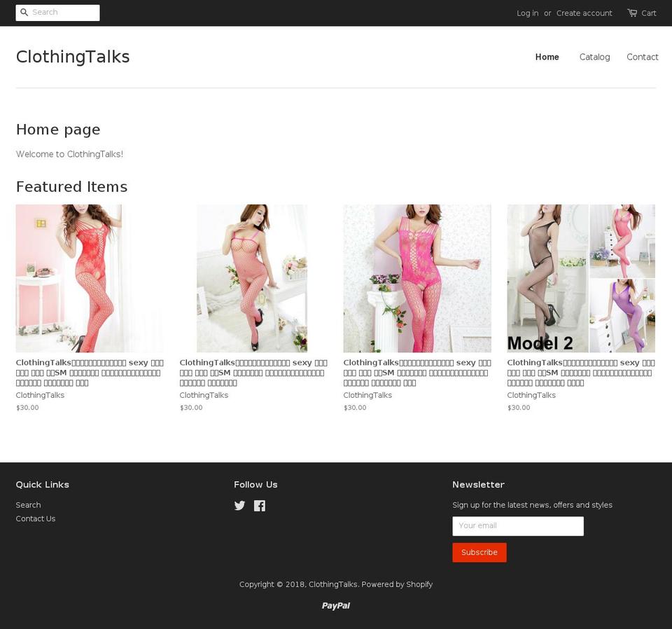Click the second featured product title
The image size is (672, 629).
(253, 373)
